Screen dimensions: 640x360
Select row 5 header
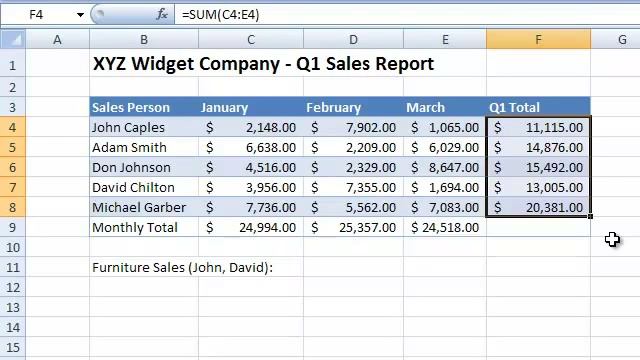point(13,147)
